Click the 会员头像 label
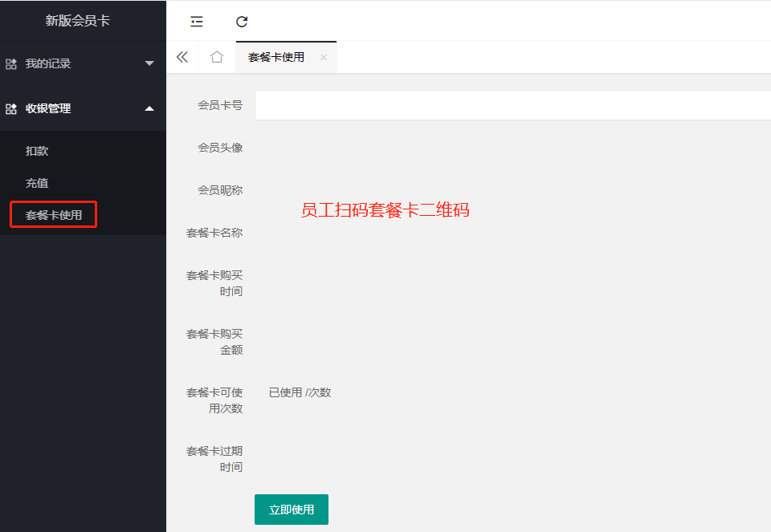This screenshot has height=532, width=771. pyautogui.click(x=220, y=148)
